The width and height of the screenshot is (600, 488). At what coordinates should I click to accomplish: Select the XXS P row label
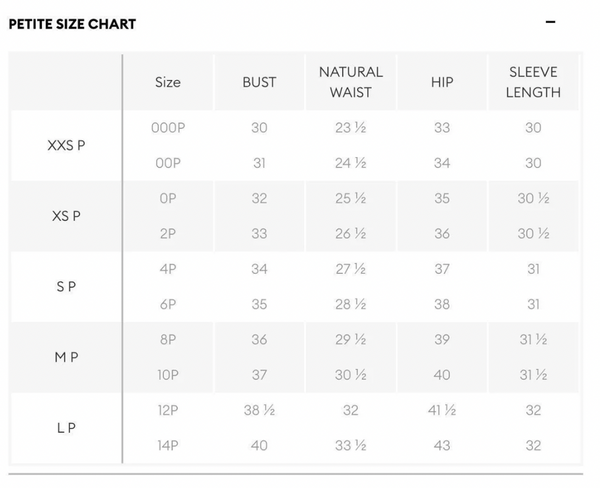point(66,145)
